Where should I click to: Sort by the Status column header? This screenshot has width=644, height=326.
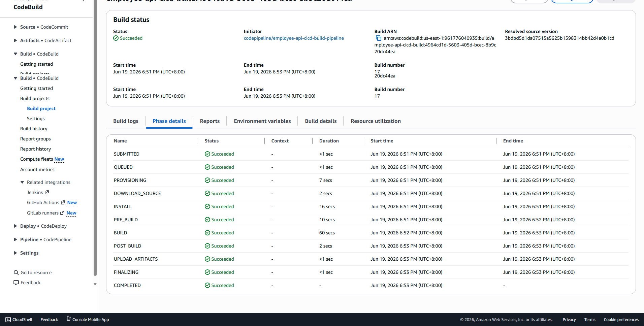tap(212, 141)
